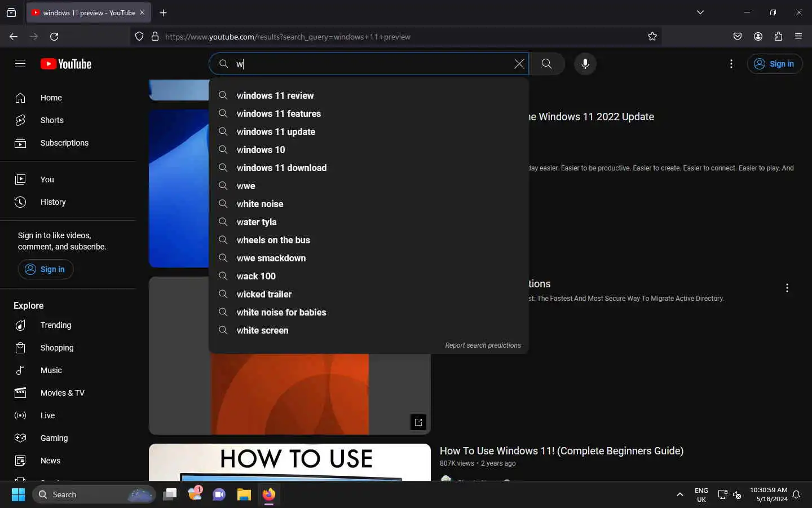812x508 pixels.
Task: Select suggestion wicked trailer
Action: click(369, 294)
